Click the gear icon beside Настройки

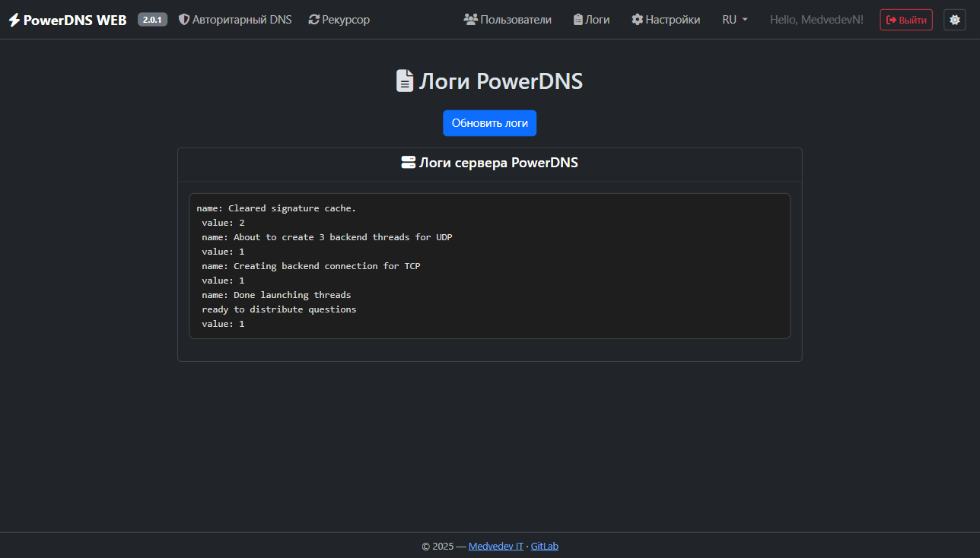[638, 20]
